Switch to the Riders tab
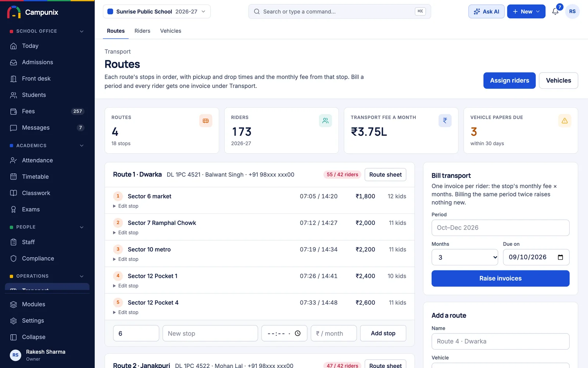The image size is (588, 368). (x=142, y=31)
